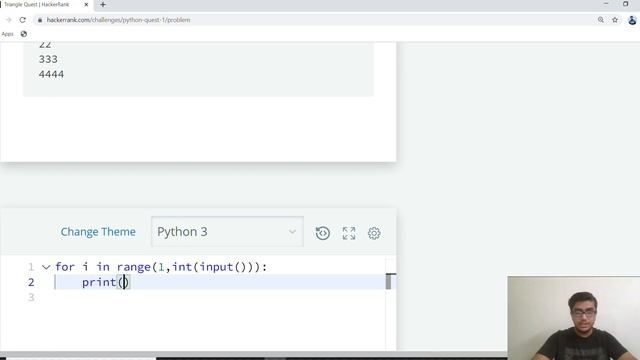
Task: Open the Python 3 language dropdown
Action: (227, 231)
